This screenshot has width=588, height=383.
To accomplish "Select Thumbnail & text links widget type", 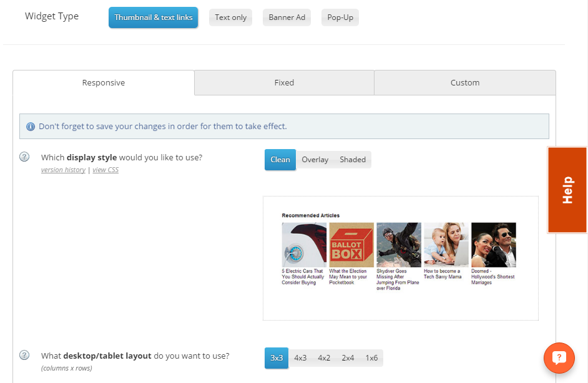I will [154, 17].
